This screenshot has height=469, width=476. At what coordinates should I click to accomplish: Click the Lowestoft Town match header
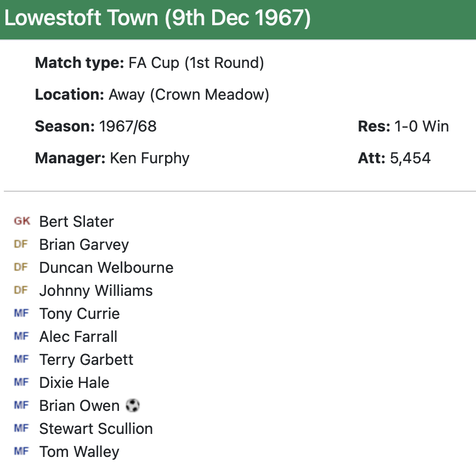(x=157, y=19)
